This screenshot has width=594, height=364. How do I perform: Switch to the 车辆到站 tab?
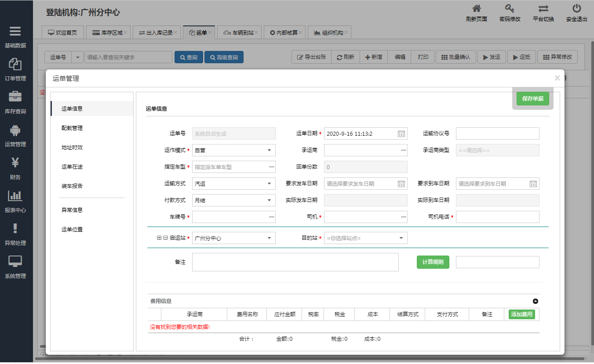[x=240, y=32]
